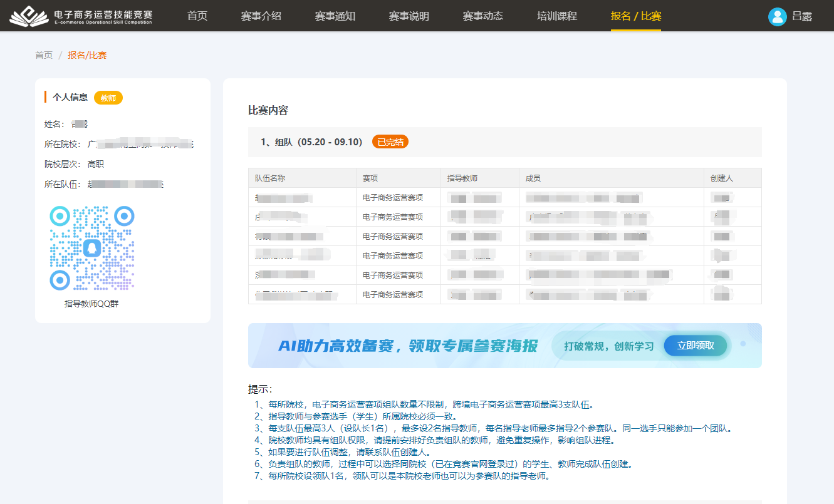This screenshot has width=834, height=504.
Task: Click the 创建人 column header
Action: (722, 178)
